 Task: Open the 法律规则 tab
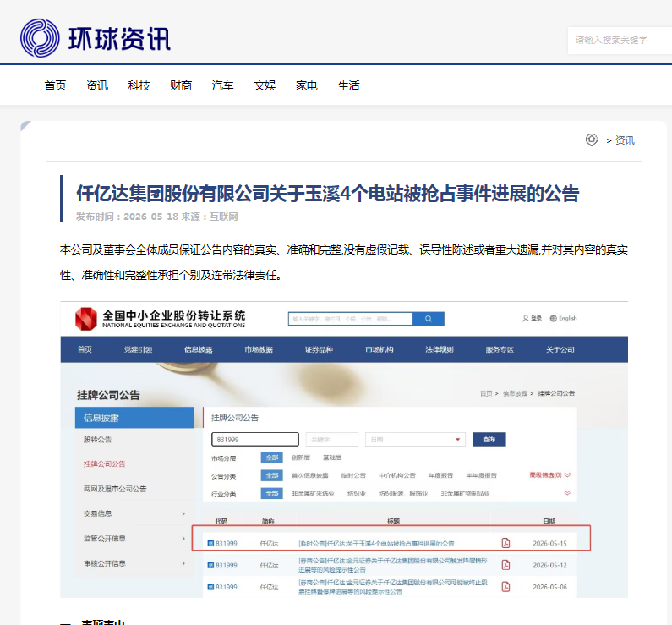pyautogui.click(x=440, y=349)
